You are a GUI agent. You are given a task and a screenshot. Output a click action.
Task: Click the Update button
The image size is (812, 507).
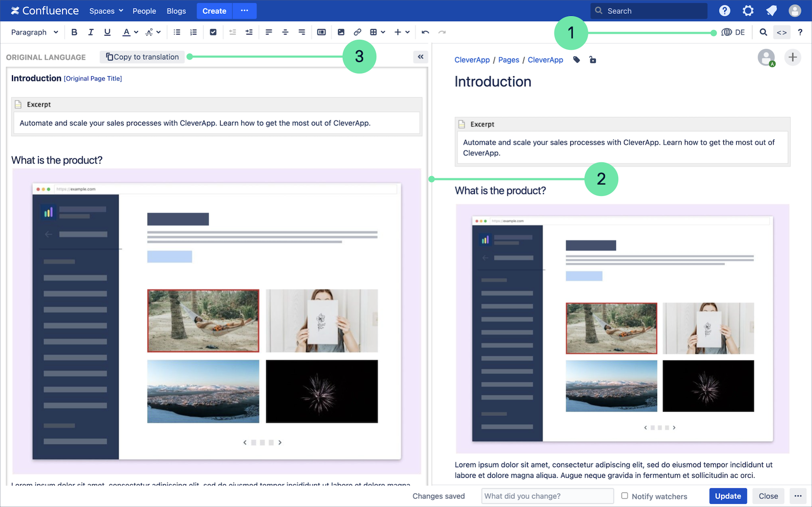(x=728, y=496)
